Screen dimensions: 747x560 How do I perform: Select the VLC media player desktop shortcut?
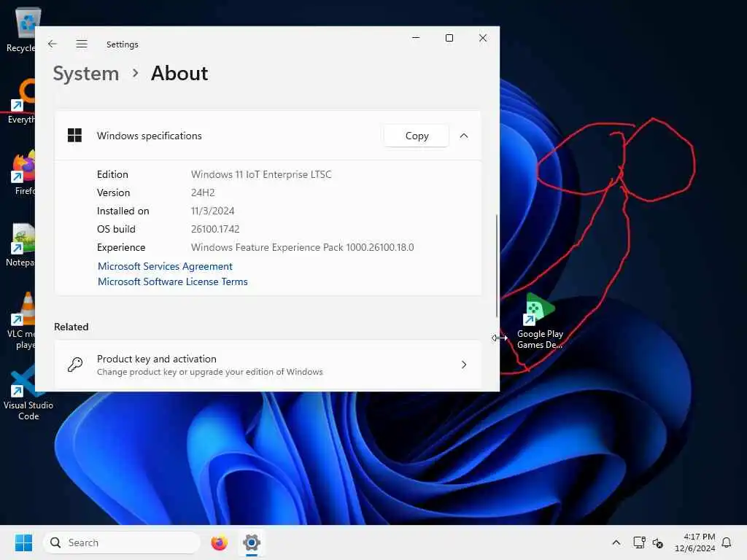point(21,322)
